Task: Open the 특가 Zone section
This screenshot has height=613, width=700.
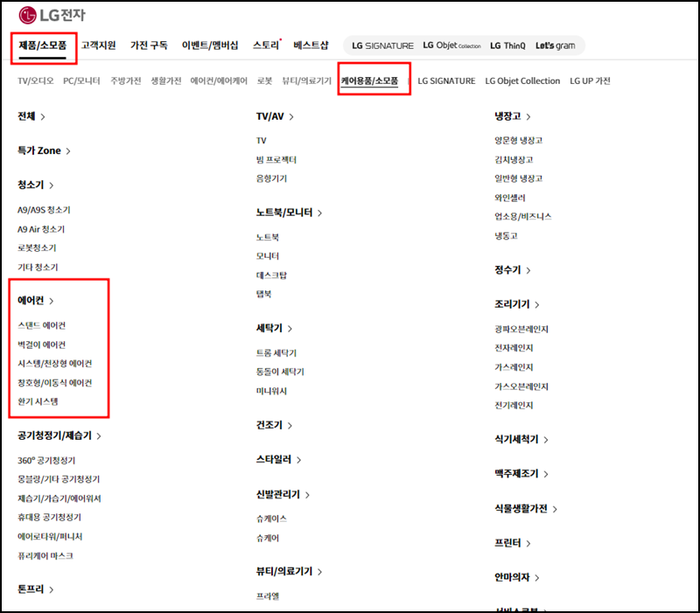Action: coord(41,150)
